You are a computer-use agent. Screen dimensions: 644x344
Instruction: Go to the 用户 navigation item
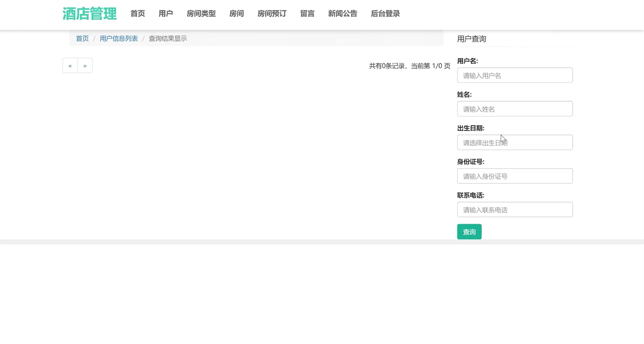(x=166, y=13)
